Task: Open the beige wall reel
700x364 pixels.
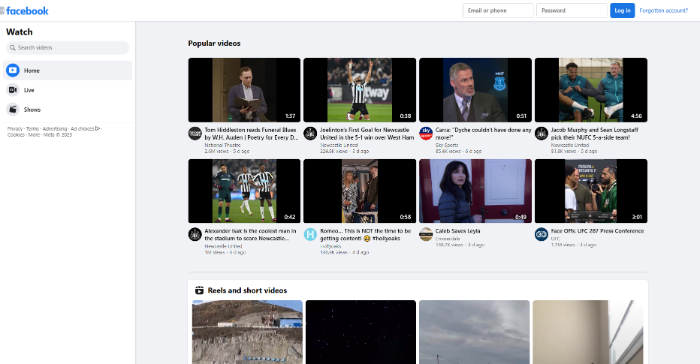Action: click(x=588, y=332)
